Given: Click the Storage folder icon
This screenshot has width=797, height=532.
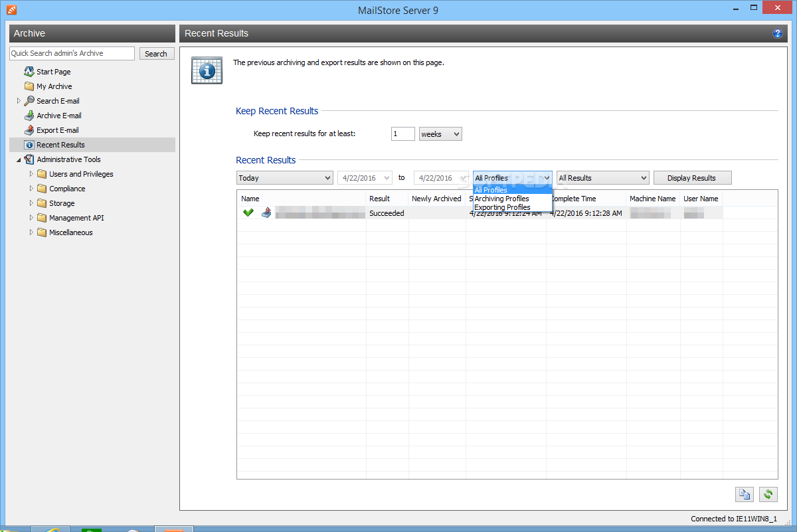Looking at the screenshot, I should (x=42, y=203).
